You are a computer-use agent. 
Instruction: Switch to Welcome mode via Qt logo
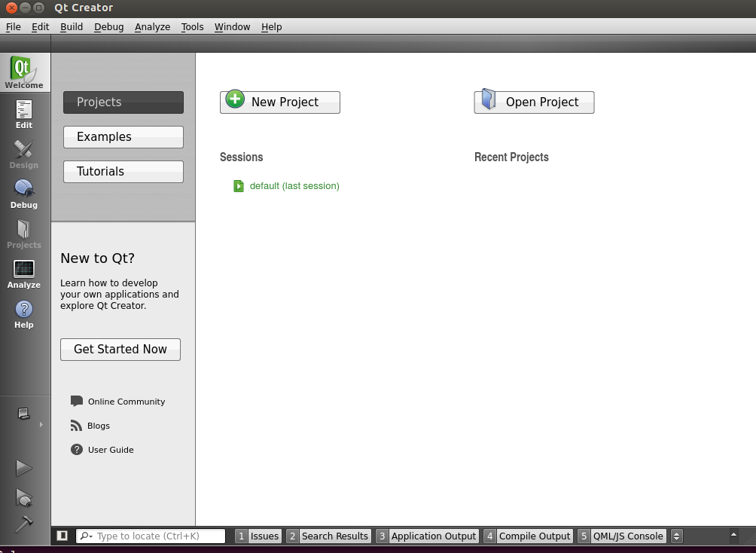(24, 72)
